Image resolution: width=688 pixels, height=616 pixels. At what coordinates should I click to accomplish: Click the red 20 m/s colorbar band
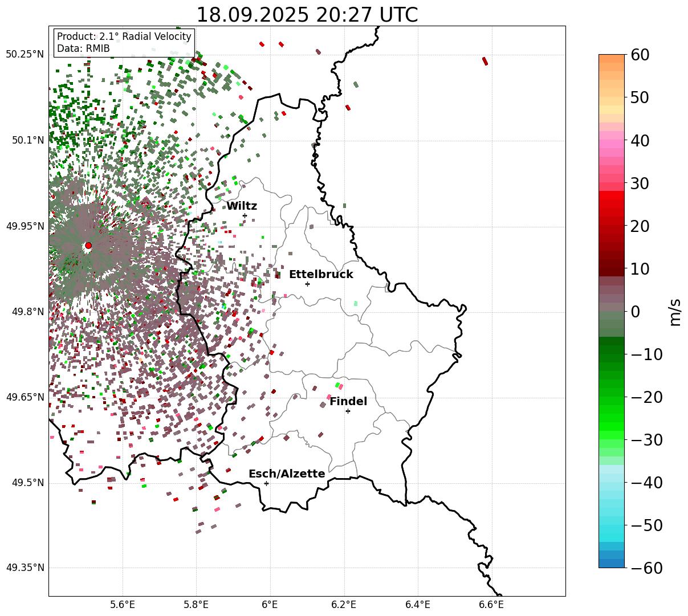(612, 226)
